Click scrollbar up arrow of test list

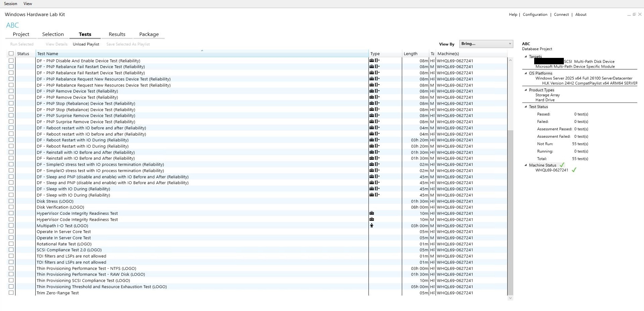[510, 60]
